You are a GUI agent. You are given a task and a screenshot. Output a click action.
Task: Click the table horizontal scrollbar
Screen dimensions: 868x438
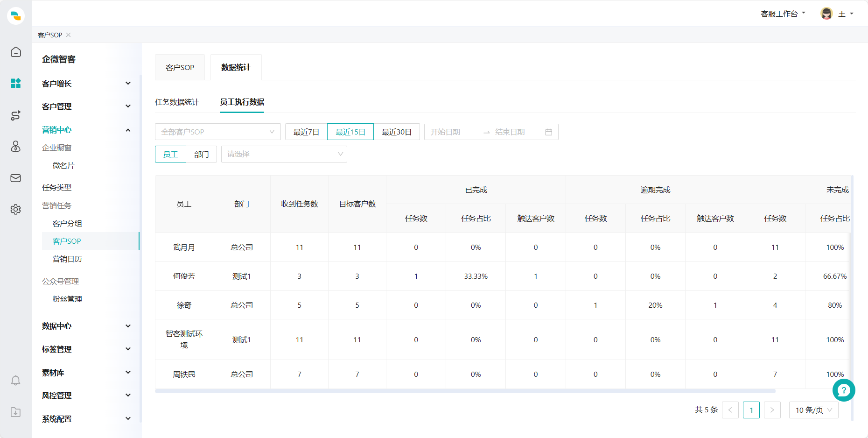tap(465, 391)
